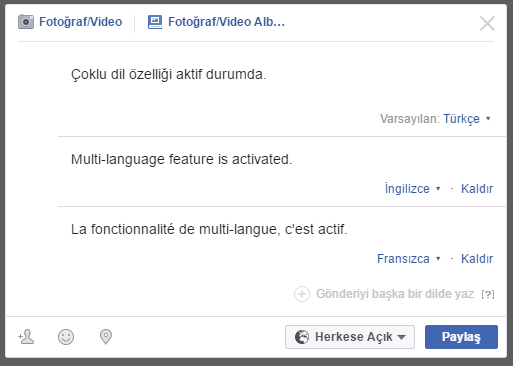Image resolution: width=513 pixels, height=366 pixels.
Task: Add a location with the pin icon
Action: tap(106, 337)
